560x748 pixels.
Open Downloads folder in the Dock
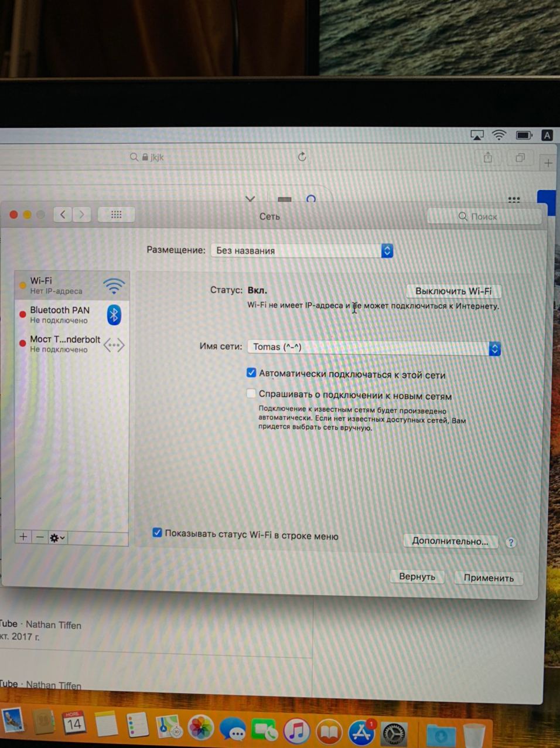441,735
